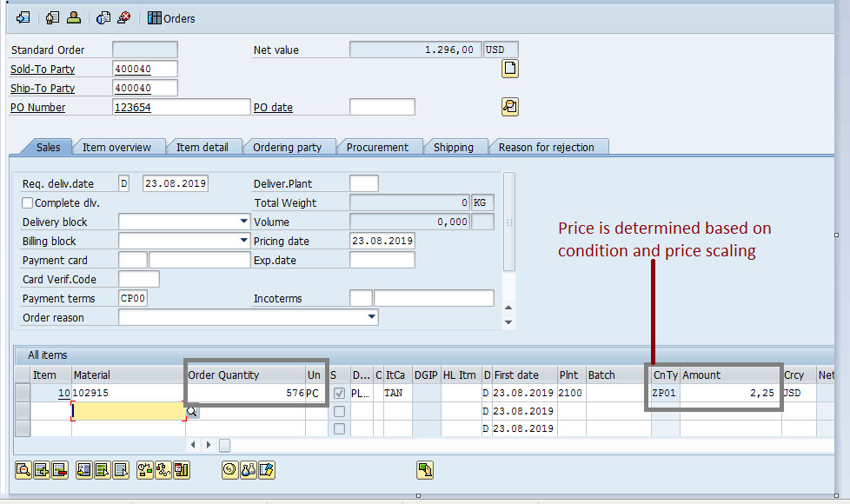Switch to the Item overview tab
Viewport: 850px width, 504px height.
pyautogui.click(x=116, y=147)
